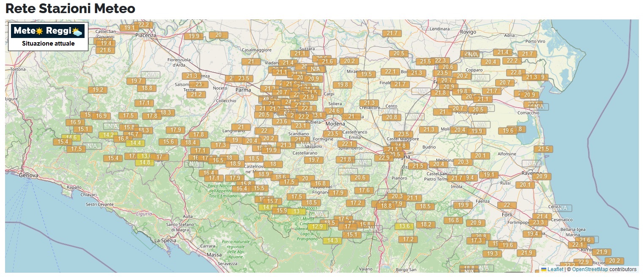
Task: Click the 19.5 marker near Mirandola
Action: click(366, 74)
